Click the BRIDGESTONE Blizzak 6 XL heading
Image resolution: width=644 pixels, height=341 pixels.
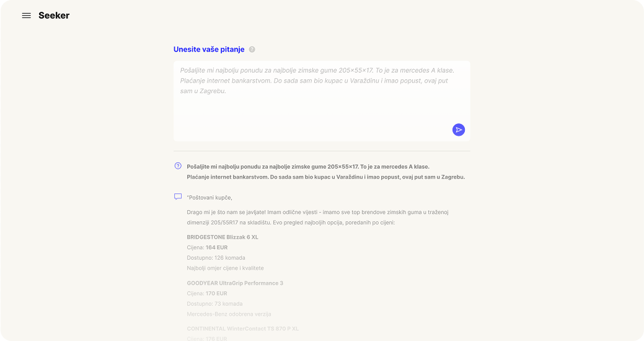[223, 237]
